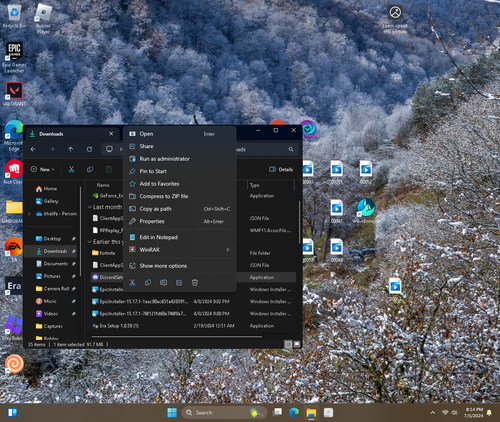The width and height of the screenshot is (500, 422).
Task: Click the file list vertical scrollbar
Action: [299, 222]
